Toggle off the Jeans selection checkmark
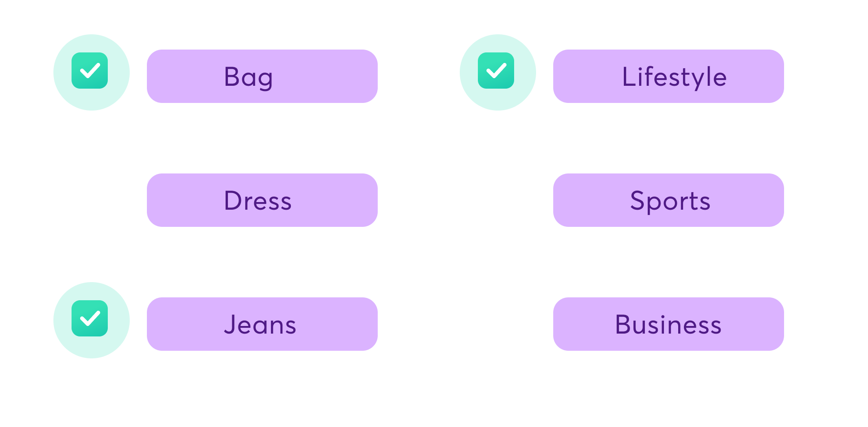This screenshot has width=868, height=427. tap(90, 318)
